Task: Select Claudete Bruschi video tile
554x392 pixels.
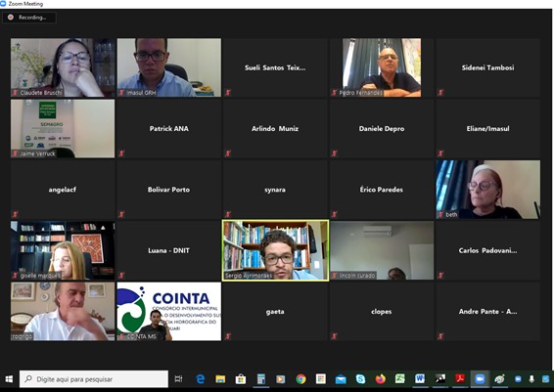Action: tap(63, 67)
